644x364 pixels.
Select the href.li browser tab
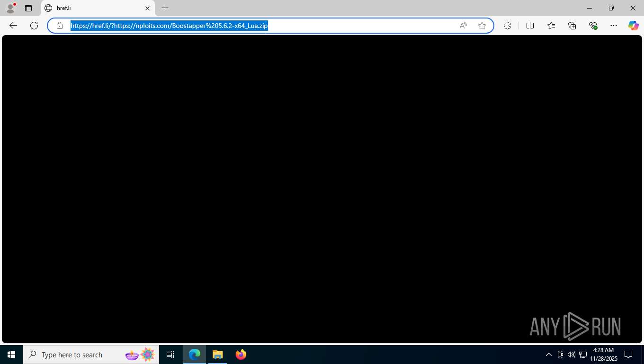coord(98,8)
